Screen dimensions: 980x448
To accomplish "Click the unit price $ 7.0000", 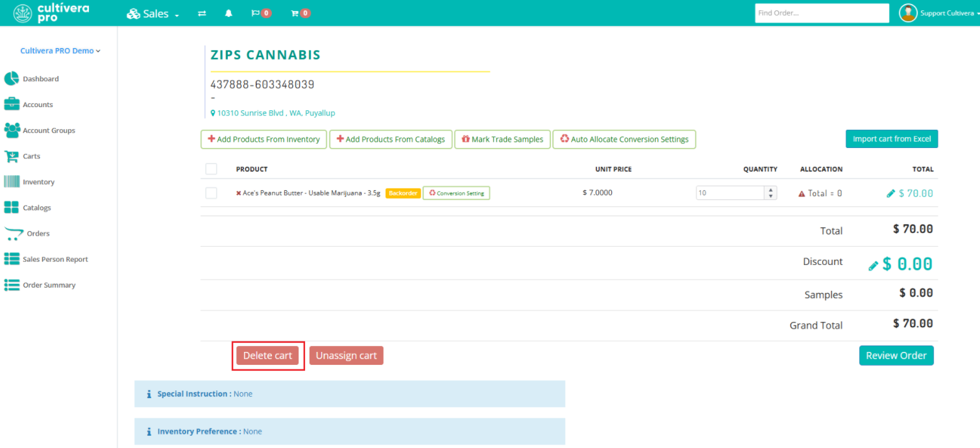I will (x=598, y=193).
